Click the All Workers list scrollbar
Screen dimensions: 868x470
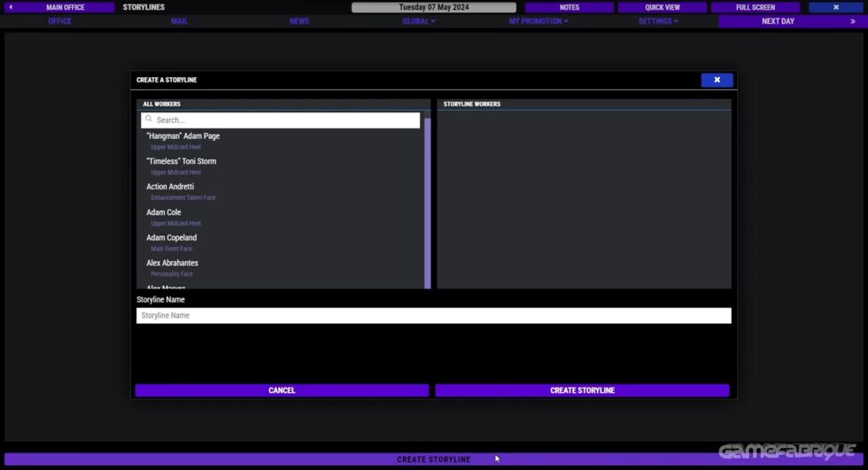(428, 204)
